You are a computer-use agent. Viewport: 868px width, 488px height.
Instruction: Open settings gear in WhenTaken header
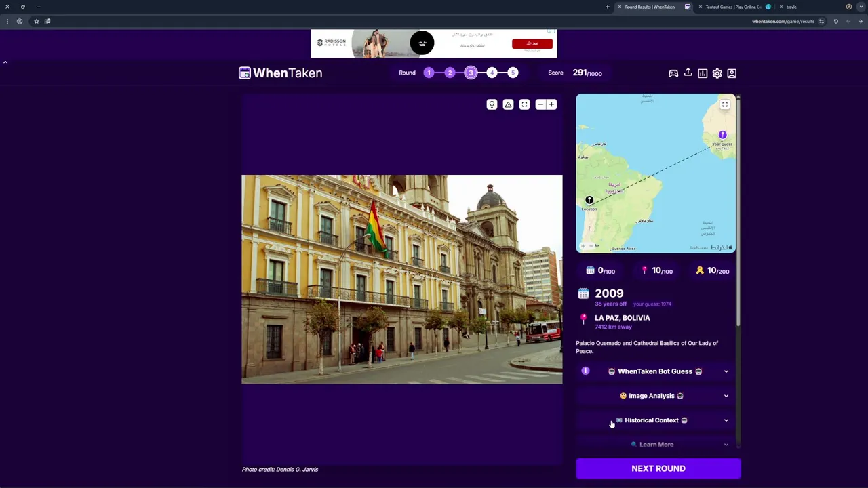point(717,73)
